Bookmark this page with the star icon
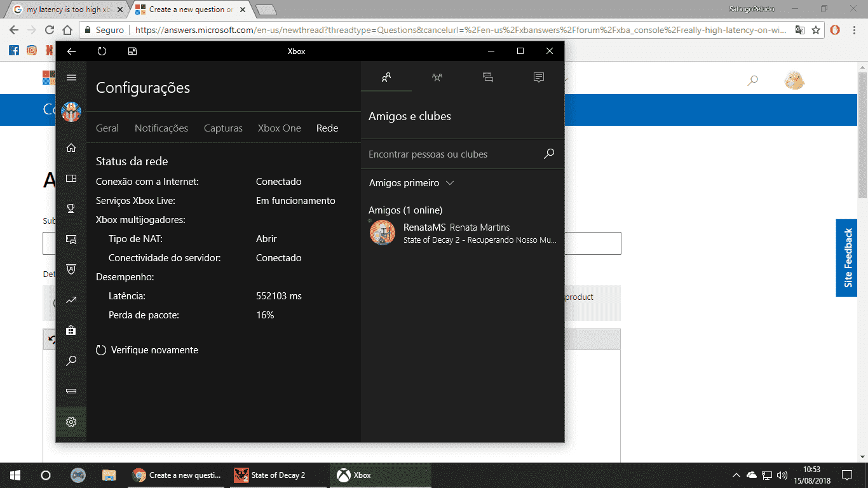868x488 pixels. (816, 30)
